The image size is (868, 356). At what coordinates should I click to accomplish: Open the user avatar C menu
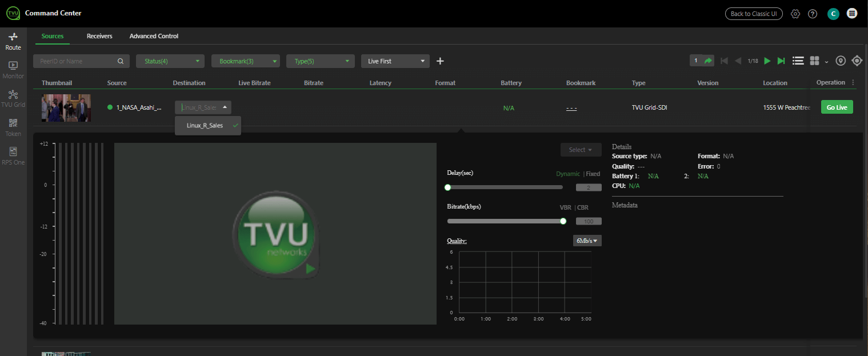click(833, 14)
